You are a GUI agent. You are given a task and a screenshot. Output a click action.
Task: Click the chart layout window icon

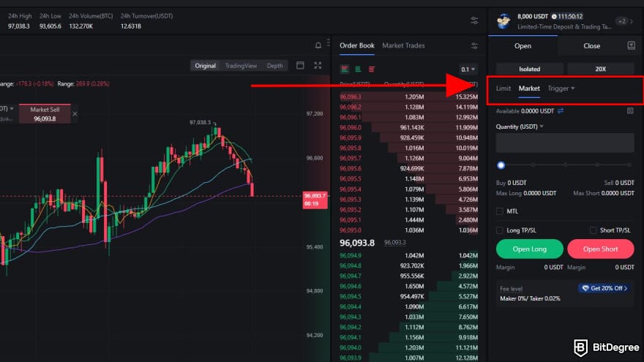point(300,66)
